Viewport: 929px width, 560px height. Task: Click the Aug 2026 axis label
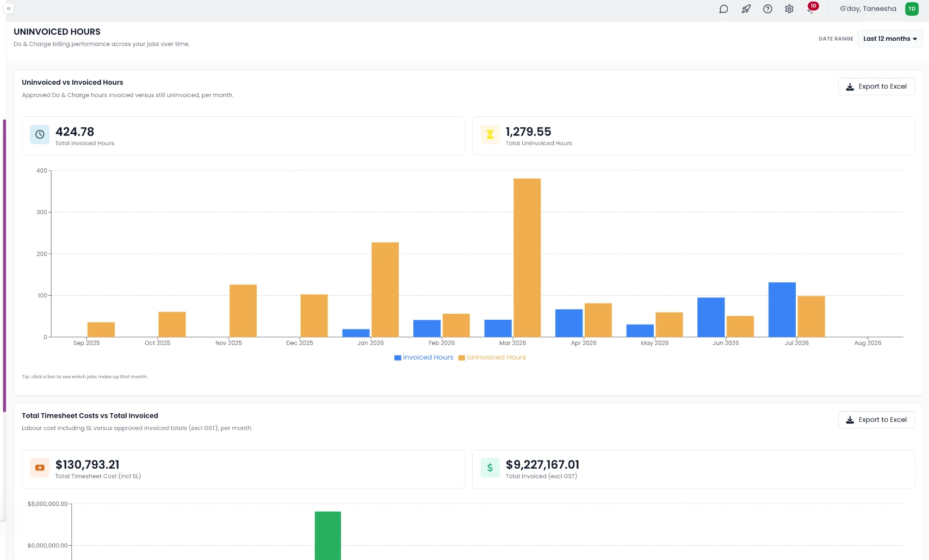click(868, 343)
